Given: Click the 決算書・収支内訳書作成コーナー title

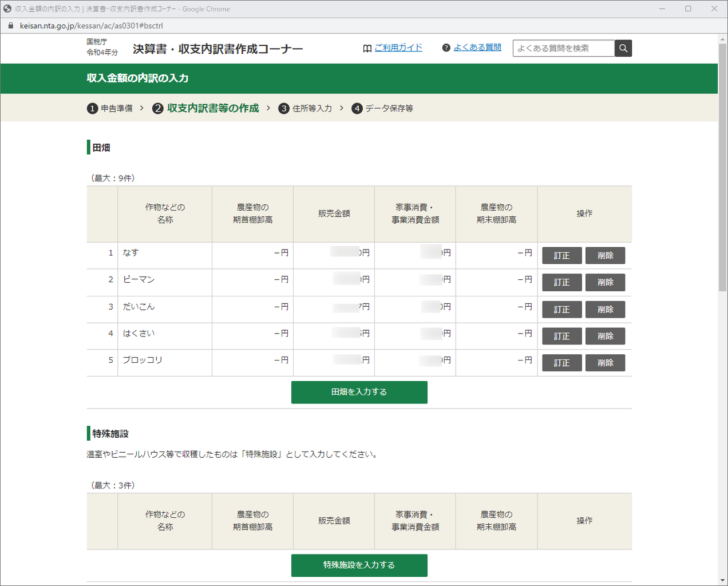Looking at the screenshot, I should coord(218,49).
